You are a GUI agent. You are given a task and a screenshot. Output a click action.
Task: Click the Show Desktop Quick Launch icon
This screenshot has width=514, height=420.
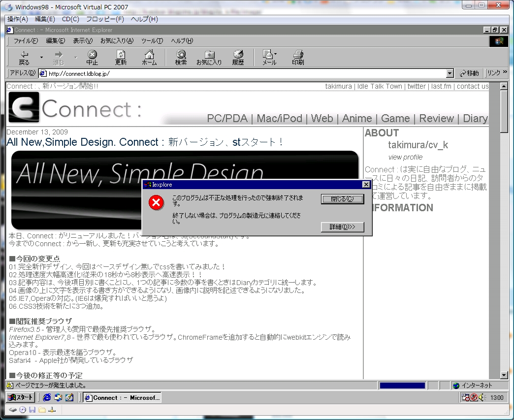[x=69, y=398]
